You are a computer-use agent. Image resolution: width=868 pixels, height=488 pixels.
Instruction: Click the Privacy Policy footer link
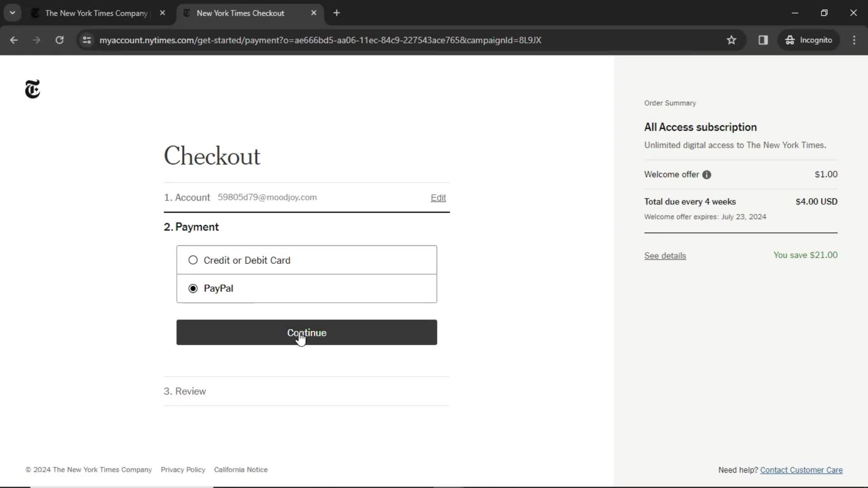183,469
